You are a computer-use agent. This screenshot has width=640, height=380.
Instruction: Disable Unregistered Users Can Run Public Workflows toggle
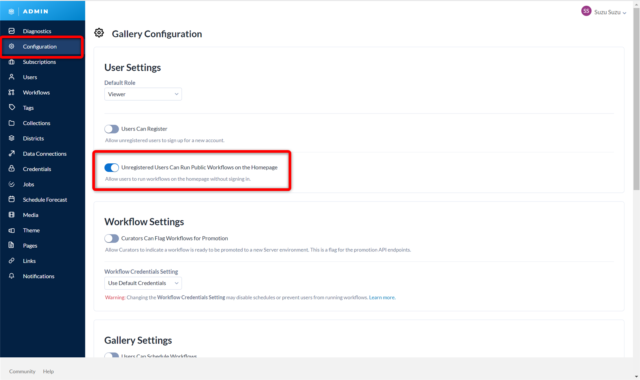pyautogui.click(x=111, y=167)
